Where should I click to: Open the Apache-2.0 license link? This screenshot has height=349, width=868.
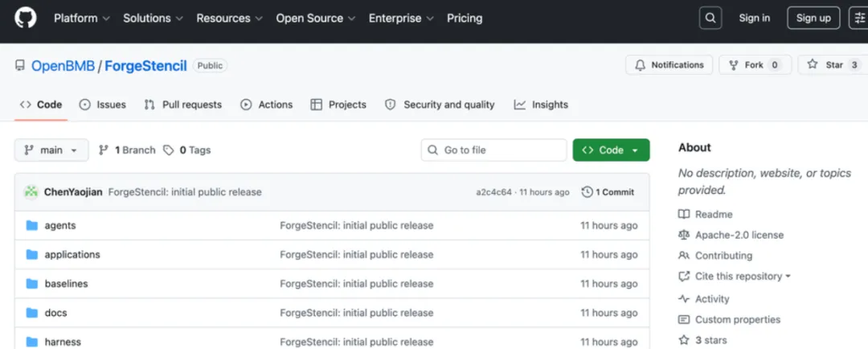click(x=739, y=235)
